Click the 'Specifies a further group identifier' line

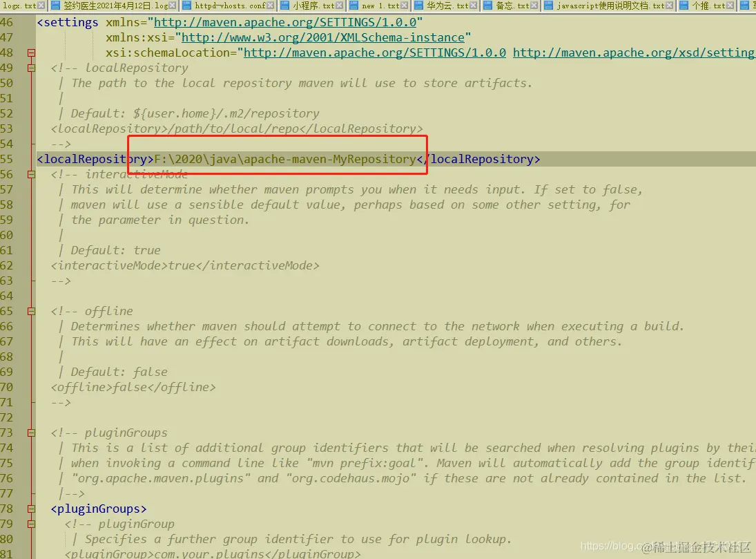pos(298,539)
